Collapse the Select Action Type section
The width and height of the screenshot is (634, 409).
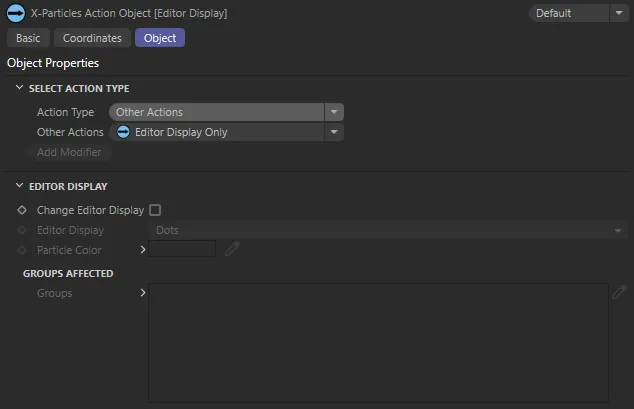[20, 89]
